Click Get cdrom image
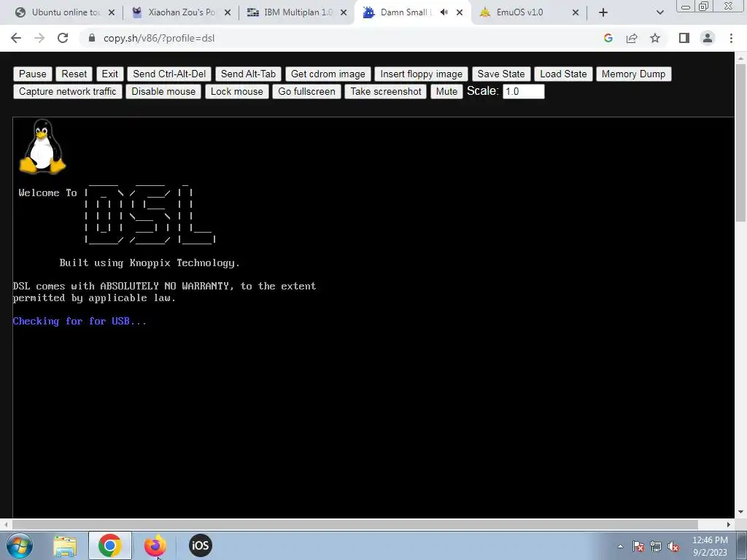The width and height of the screenshot is (747, 560). click(328, 74)
